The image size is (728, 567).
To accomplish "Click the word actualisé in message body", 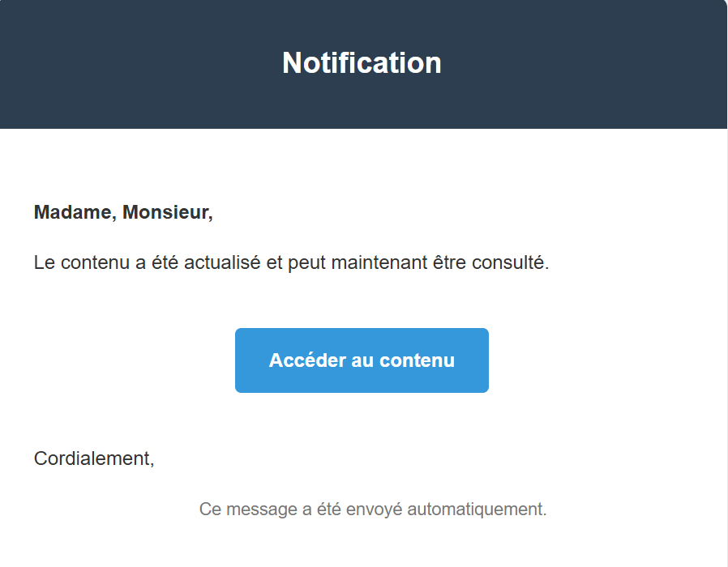I will (x=222, y=263).
